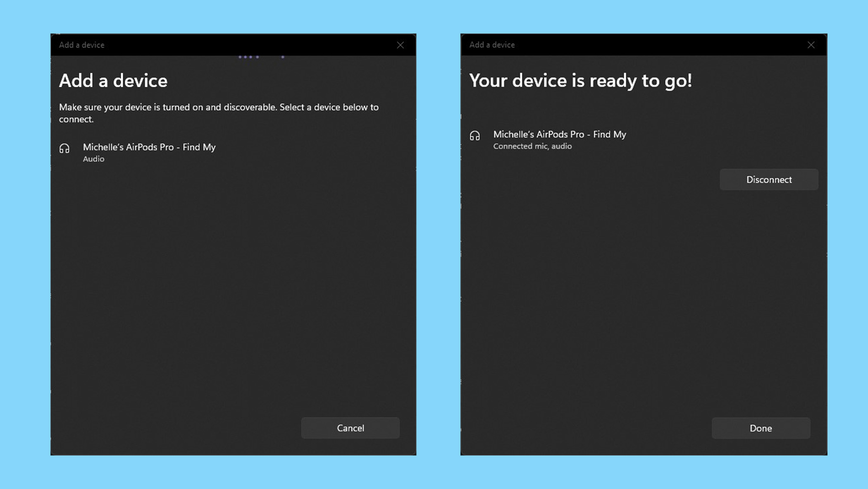The width and height of the screenshot is (868, 489).
Task: Click headphones icon beside 'Connected mic, audio' entry
Action: [475, 136]
